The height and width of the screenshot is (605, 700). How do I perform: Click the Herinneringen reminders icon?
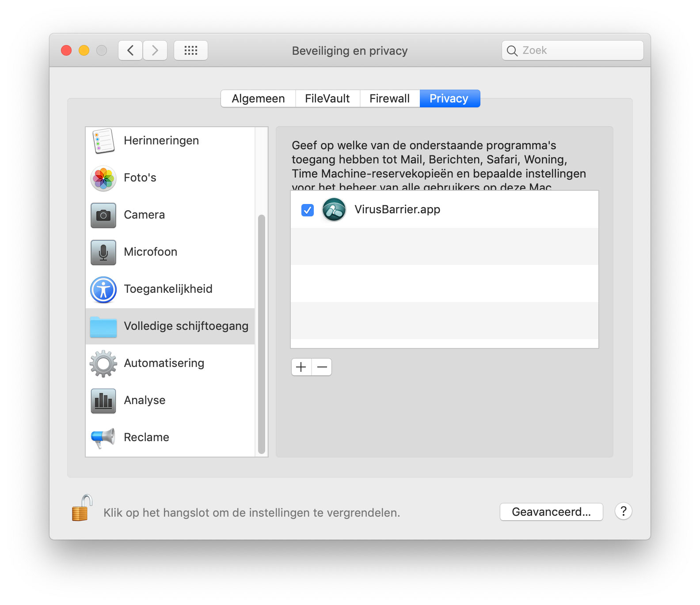103,141
